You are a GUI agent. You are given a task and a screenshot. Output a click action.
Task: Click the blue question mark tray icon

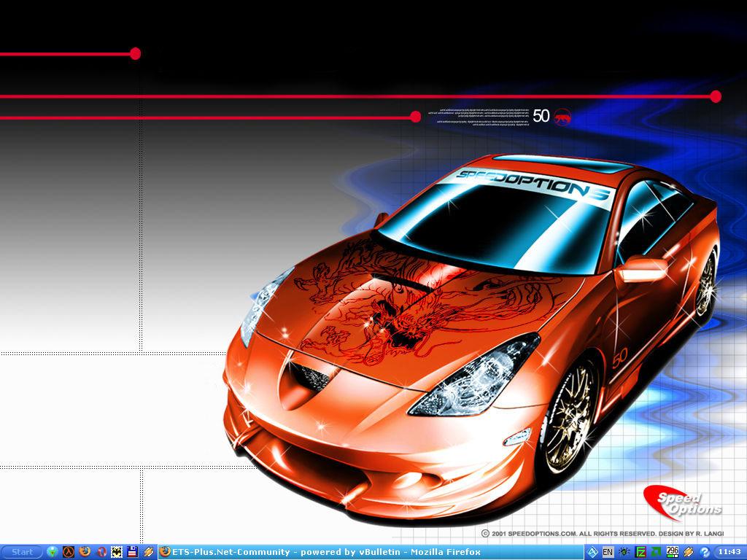[705, 552]
